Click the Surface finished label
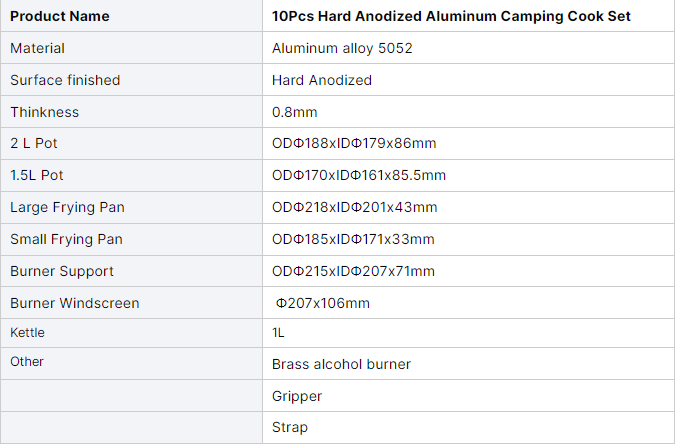This screenshot has width=678, height=447. tap(65, 80)
